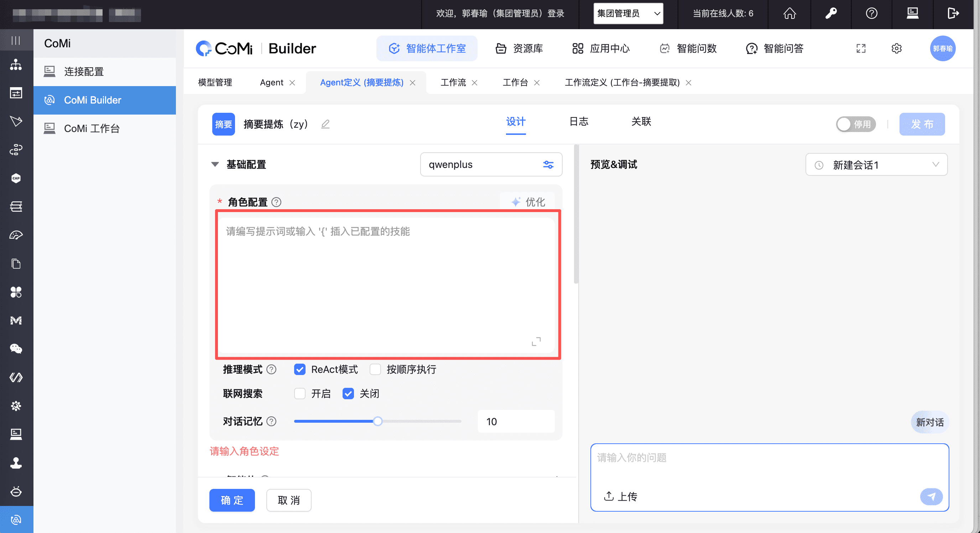Switch to the 日志 tab
The image size is (980, 533).
(579, 122)
